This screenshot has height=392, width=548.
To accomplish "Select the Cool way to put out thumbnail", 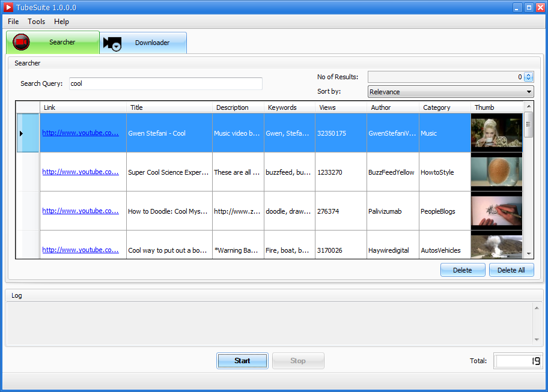I will [496, 245].
